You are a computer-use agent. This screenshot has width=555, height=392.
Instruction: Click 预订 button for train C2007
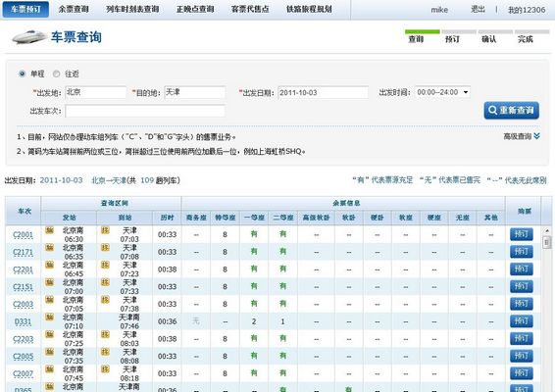[x=522, y=373]
